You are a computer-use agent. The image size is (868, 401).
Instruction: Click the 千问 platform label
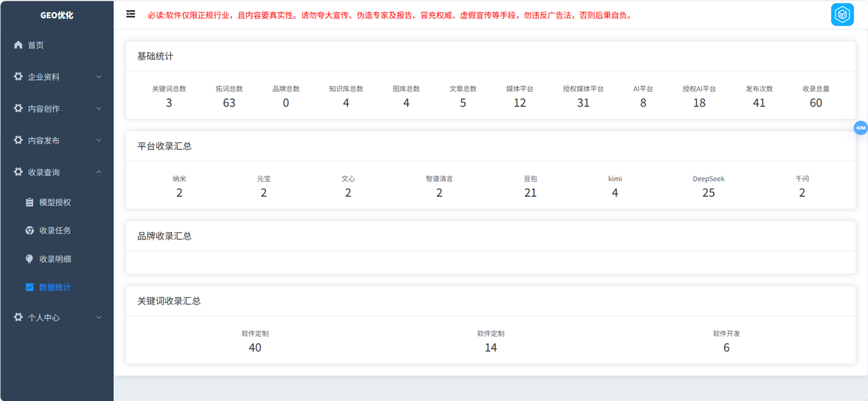point(802,179)
